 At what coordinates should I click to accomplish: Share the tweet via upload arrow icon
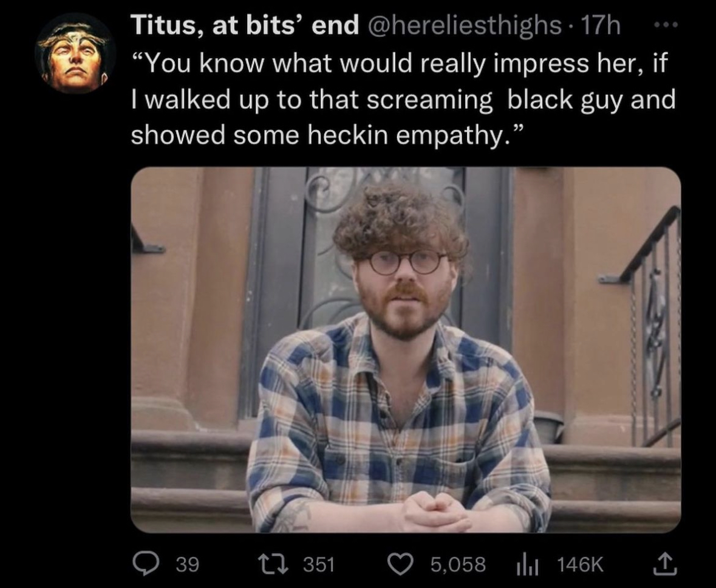[x=664, y=564]
